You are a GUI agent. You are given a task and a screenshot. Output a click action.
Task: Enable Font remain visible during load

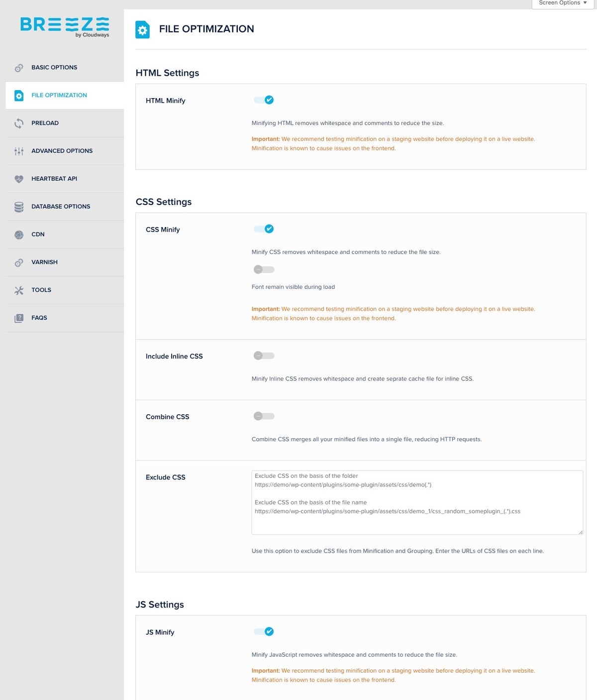click(264, 269)
